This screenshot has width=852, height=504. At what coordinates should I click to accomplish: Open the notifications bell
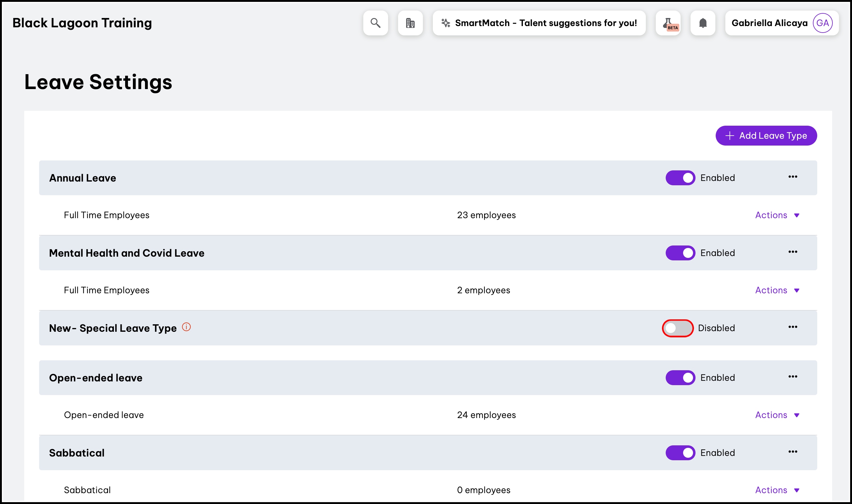[703, 23]
